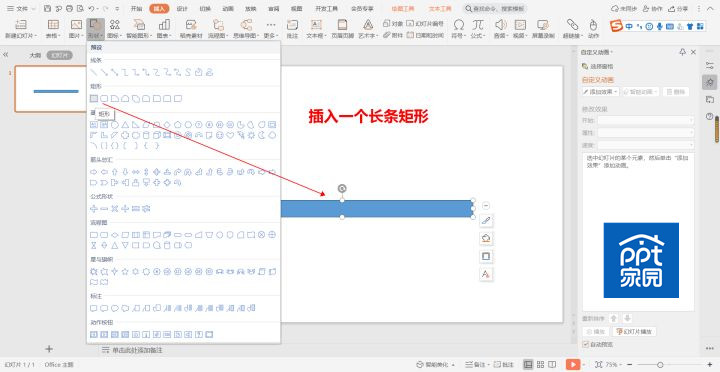The height and width of the screenshot is (372, 720).
Task: Open the 属性 property dropdown
Action: tap(646, 132)
